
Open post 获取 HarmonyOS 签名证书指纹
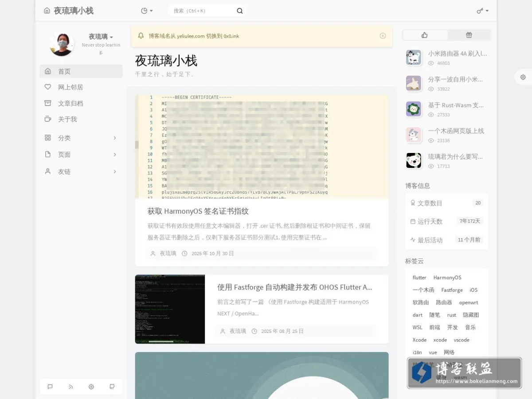[198, 211]
